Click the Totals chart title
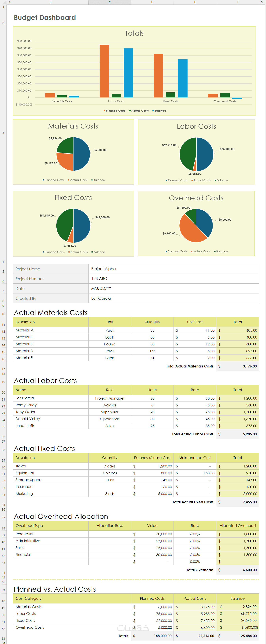266x644 pixels. pyautogui.click(x=134, y=33)
